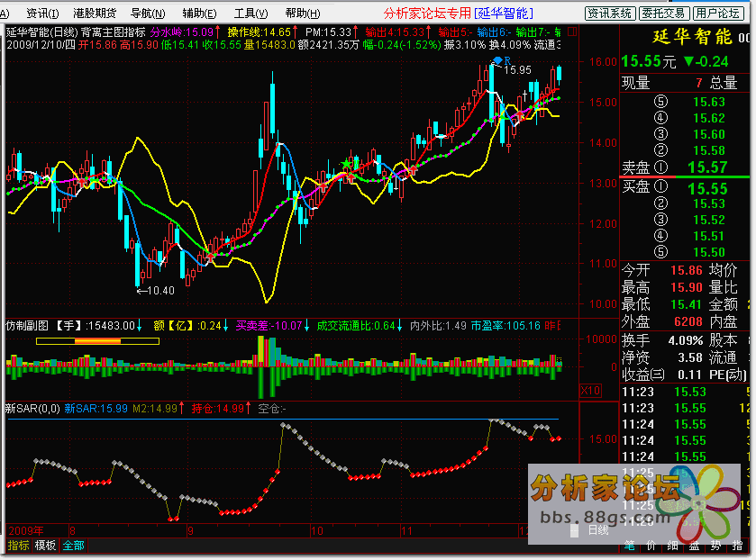Click the 延华智能(日线) 背离主图指标 chart title
Image resolution: width=756 pixels, height=560 pixels.
(x=76, y=32)
